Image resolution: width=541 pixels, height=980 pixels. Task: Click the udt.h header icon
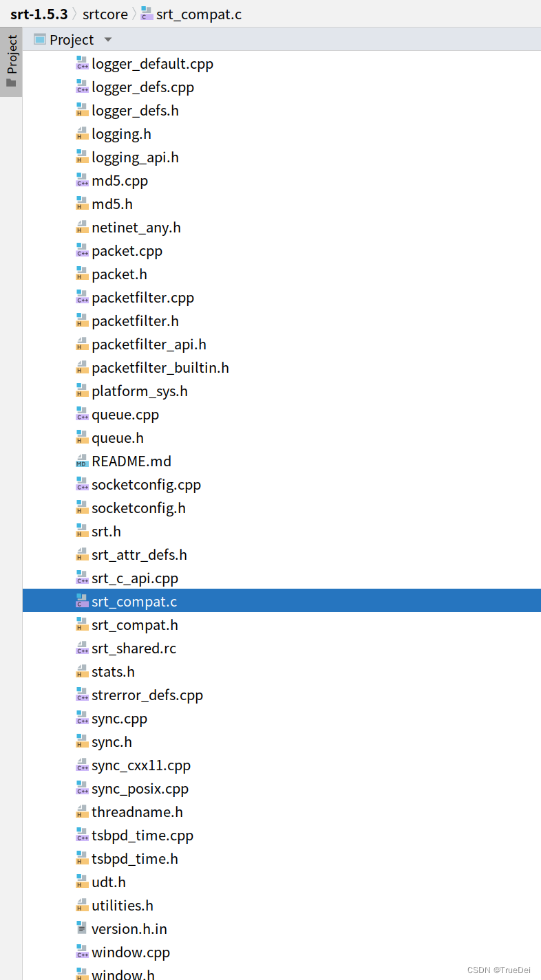click(x=82, y=882)
